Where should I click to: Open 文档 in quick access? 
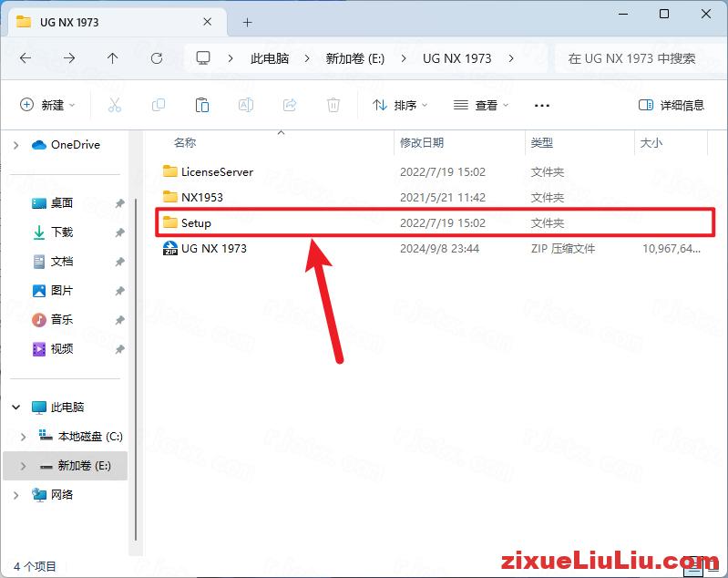click(x=53, y=261)
